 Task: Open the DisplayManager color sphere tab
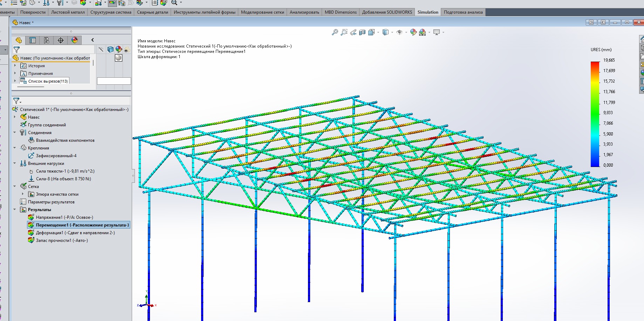click(75, 40)
